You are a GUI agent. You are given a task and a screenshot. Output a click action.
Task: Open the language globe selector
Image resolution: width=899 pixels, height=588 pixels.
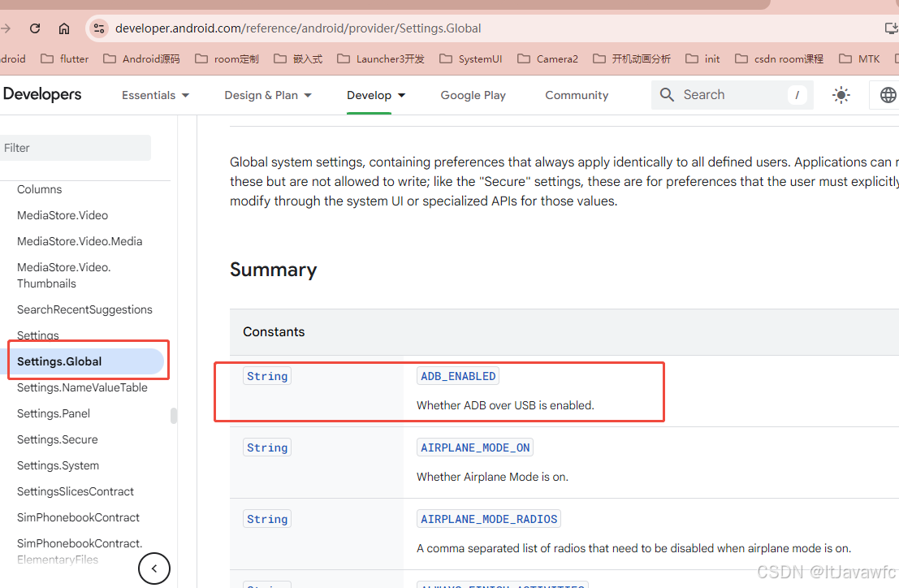pyautogui.click(x=888, y=95)
